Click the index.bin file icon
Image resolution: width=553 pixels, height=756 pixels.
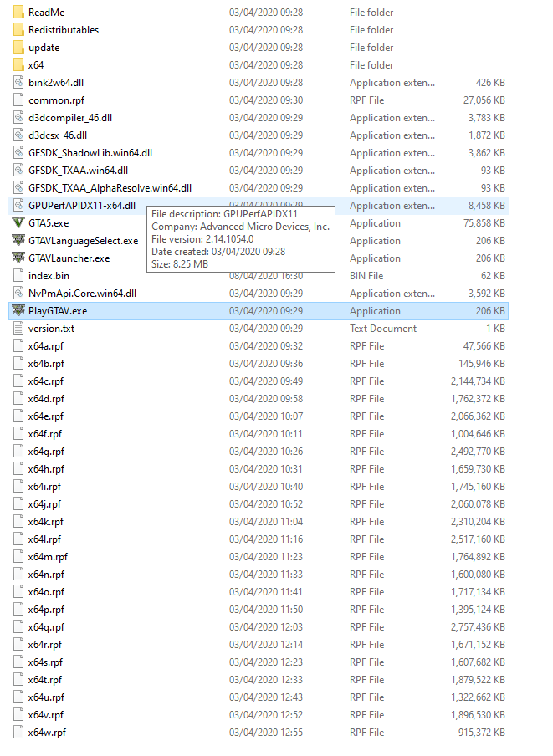click(18, 276)
